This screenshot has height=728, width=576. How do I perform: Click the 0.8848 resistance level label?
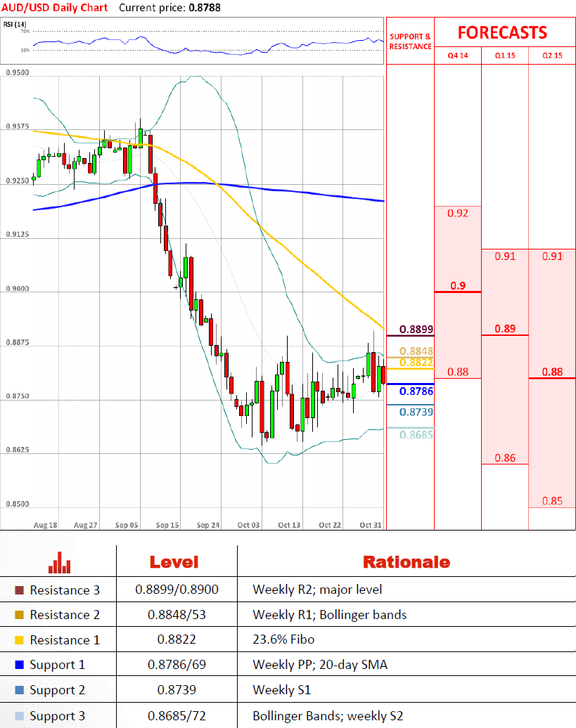[416, 351]
